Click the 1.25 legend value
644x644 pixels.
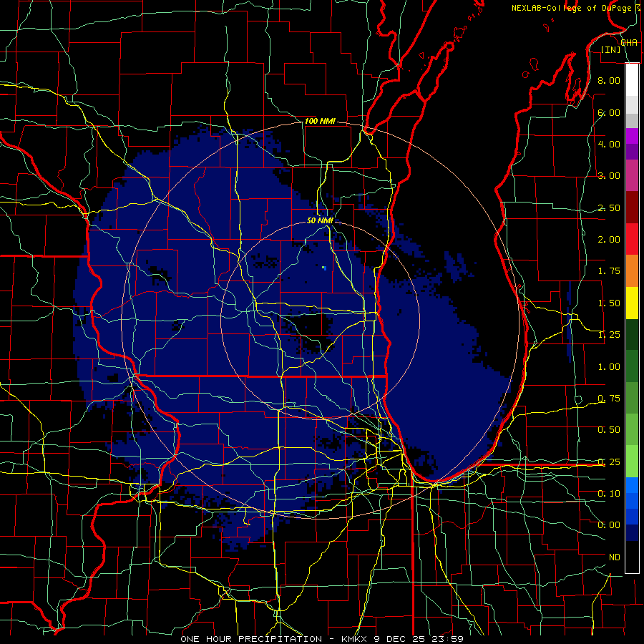[x=609, y=335]
